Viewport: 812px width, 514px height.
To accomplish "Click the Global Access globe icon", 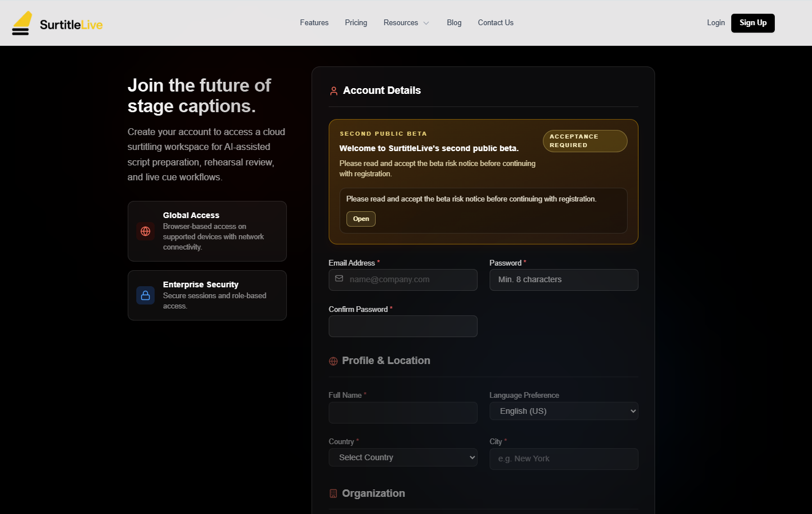I will pos(145,231).
